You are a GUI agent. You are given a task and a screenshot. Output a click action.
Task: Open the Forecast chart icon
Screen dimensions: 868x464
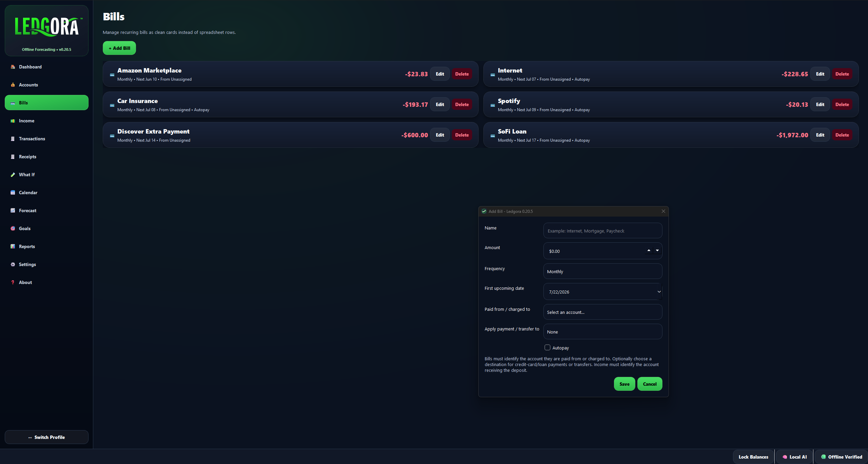point(13,210)
